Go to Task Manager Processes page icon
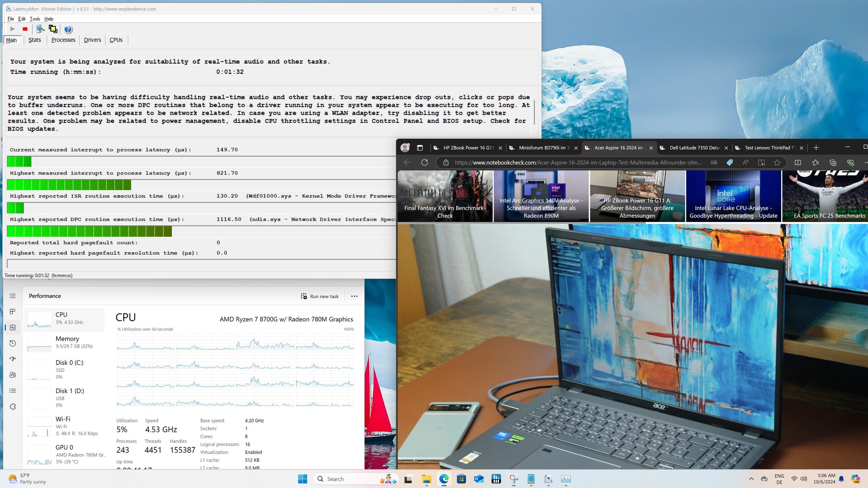 (x=13, y=312)
